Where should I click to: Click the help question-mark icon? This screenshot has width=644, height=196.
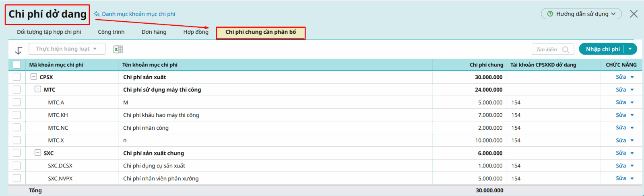pyautogui.click(x=550, y=14)
